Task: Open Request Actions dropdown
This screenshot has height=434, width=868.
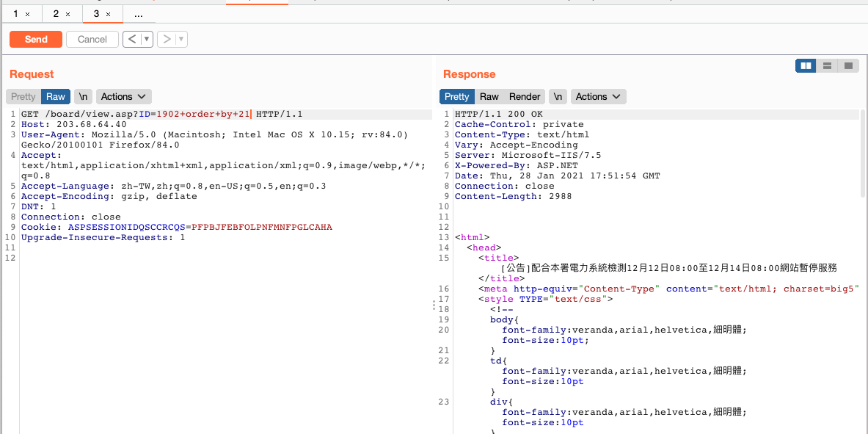Action: click(123, 96)
